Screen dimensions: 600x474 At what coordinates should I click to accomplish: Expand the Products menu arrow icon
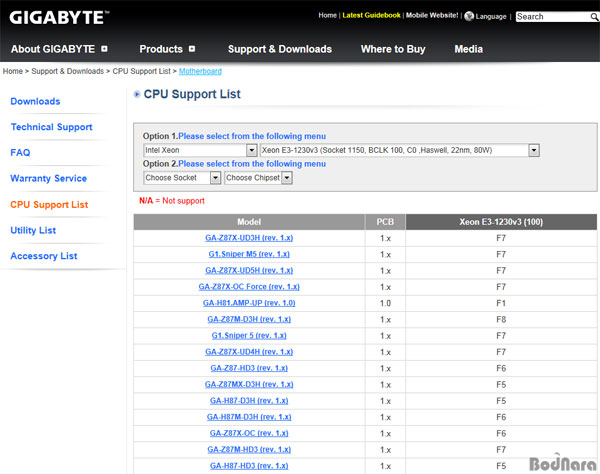coord(192,49)
